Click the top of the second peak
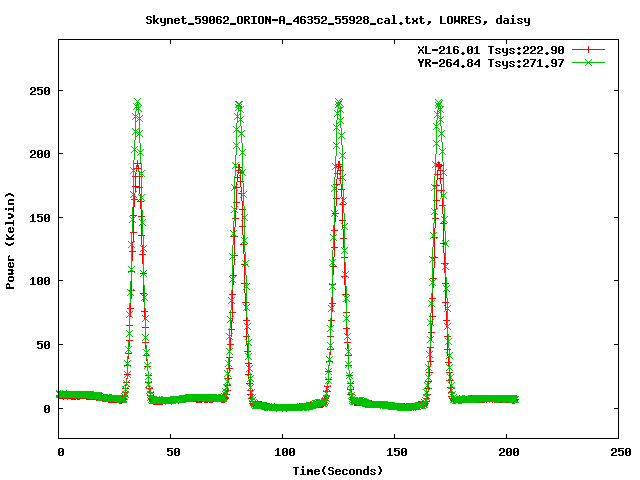The width and height of the screenshot is (640, 480). pyautogui.click(x=239, y=104)
